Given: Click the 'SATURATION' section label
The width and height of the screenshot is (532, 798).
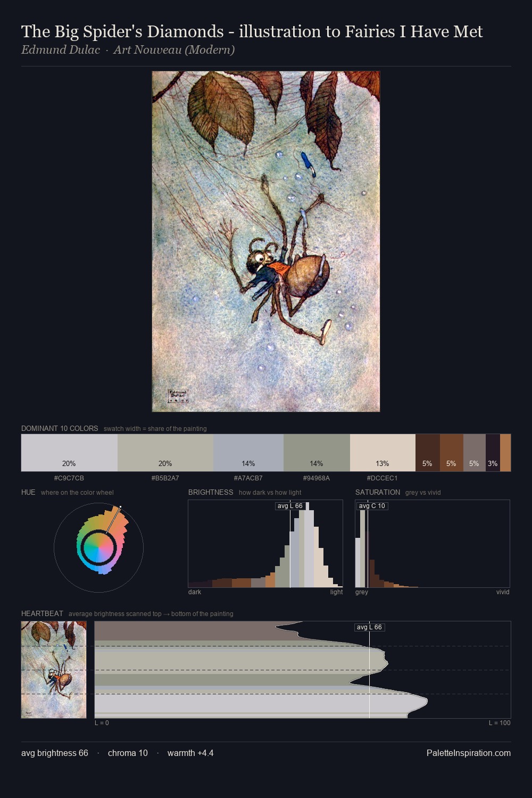Looking at the screenshot, I should tap(378, 492).
